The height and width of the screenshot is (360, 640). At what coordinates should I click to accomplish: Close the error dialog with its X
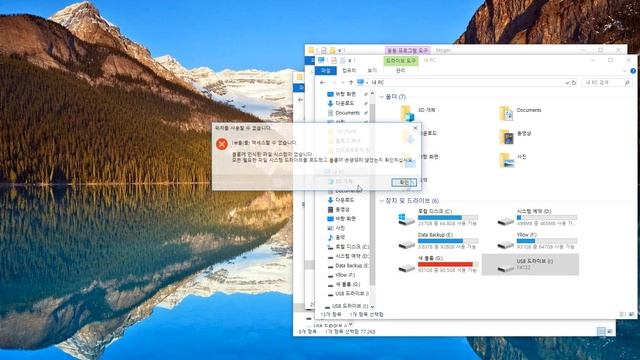(415, 128)
